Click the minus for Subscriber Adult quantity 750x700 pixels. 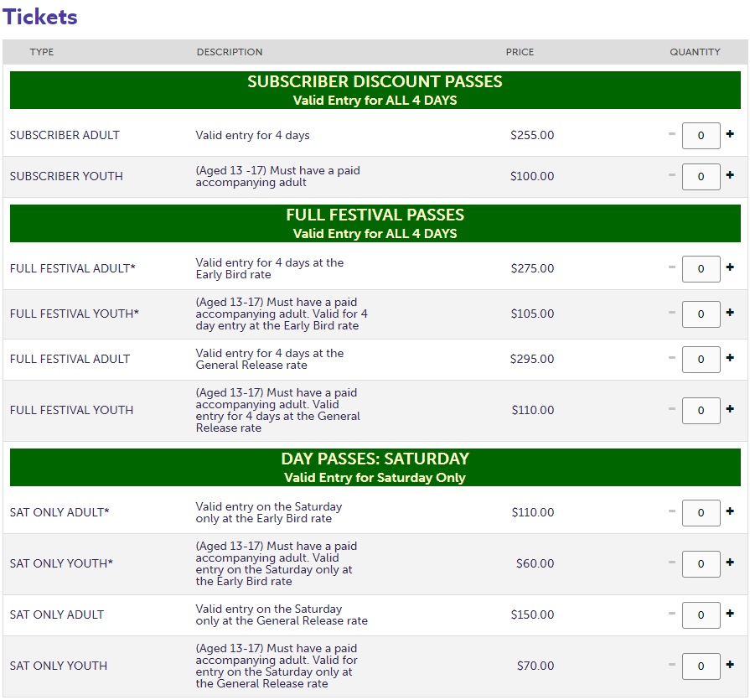[672, 134]
